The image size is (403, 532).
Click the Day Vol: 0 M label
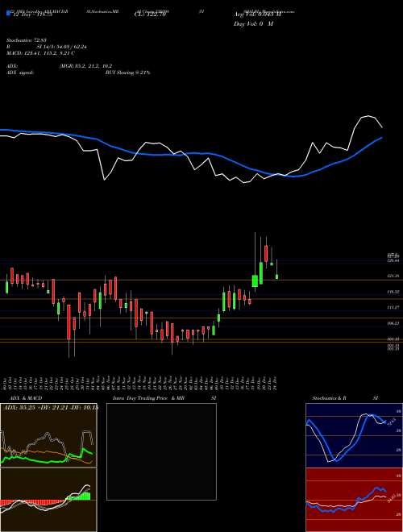coord(253,24)
